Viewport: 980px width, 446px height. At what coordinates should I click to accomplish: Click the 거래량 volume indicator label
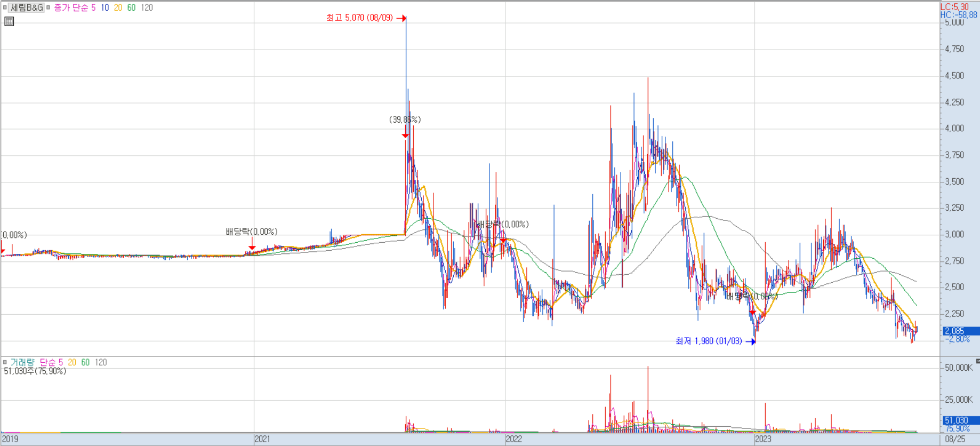(x=22, y=362)
